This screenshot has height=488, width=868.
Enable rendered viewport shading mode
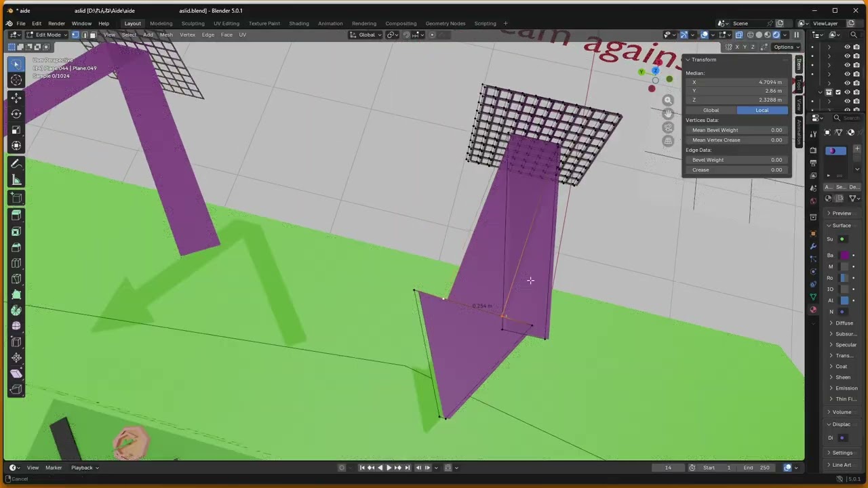(x=776, y=35)
